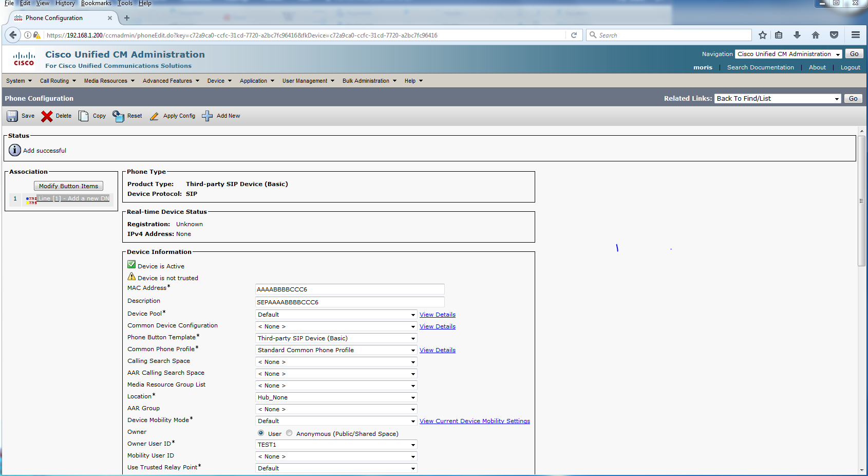Open the AAR Group dropdown

336,409
